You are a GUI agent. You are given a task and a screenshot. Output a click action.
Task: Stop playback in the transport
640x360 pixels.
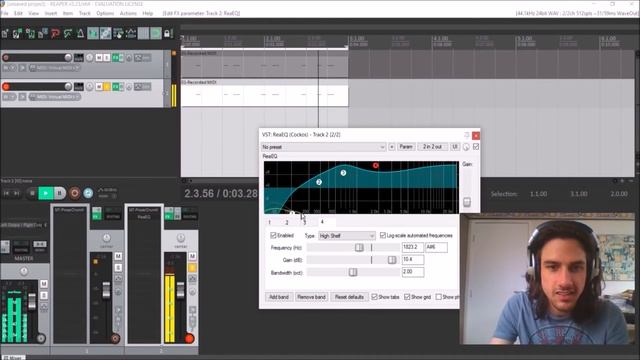tap(32, 193)
